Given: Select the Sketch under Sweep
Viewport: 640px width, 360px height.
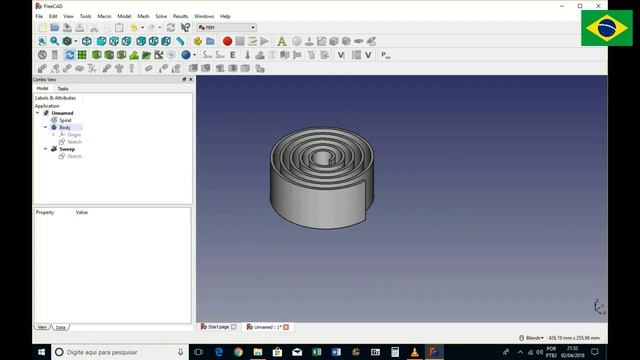Looking at the screenshot, I should tap(74, 156).
